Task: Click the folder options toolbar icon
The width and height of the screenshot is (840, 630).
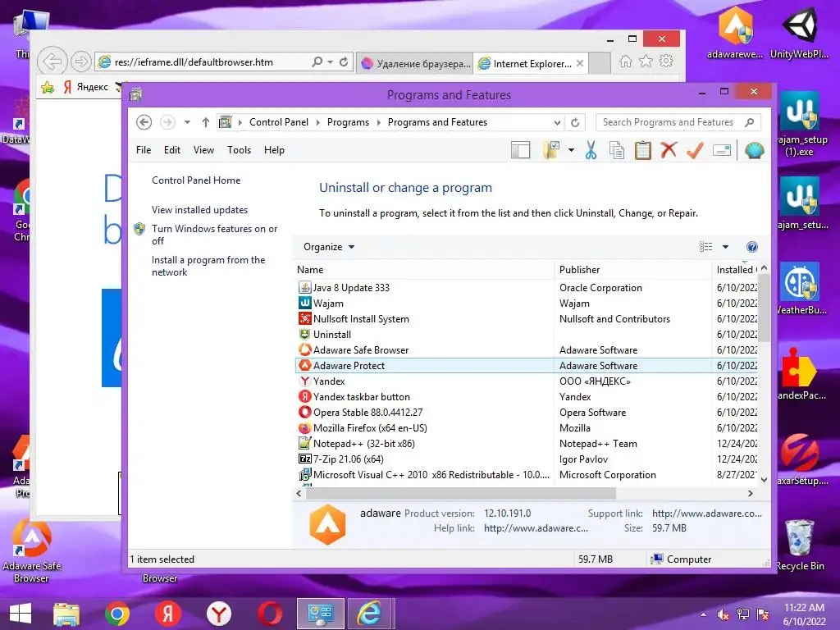Action: pyautogui.click(x=550, y=151)
